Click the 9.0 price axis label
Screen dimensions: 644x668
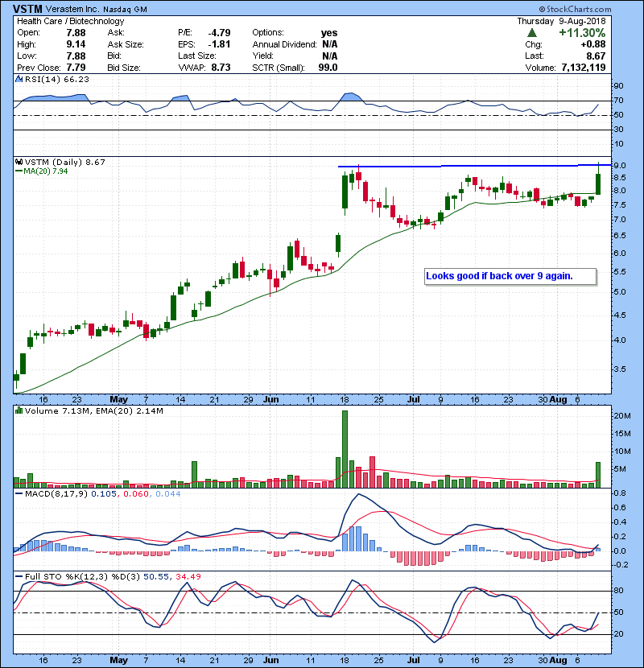[x=620, y=165]
